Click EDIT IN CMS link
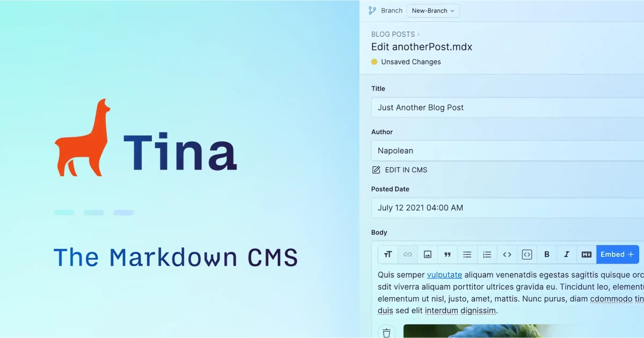 [406, 170]
